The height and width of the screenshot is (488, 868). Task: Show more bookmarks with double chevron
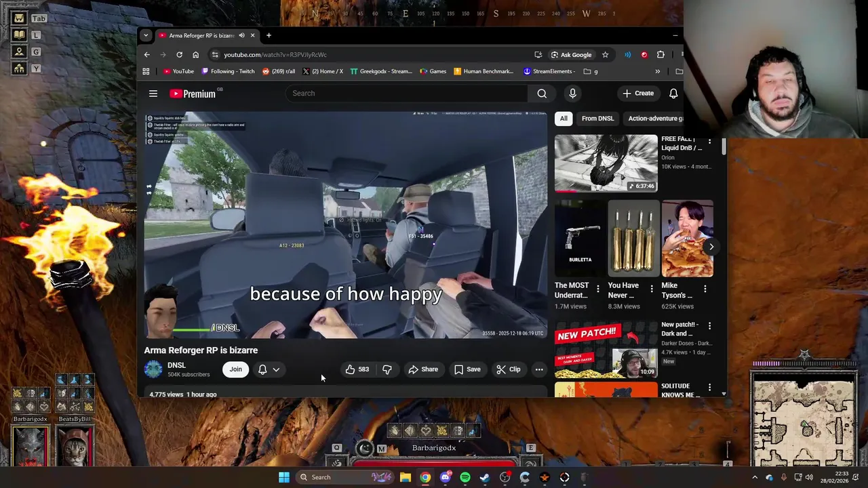(657, 71)
